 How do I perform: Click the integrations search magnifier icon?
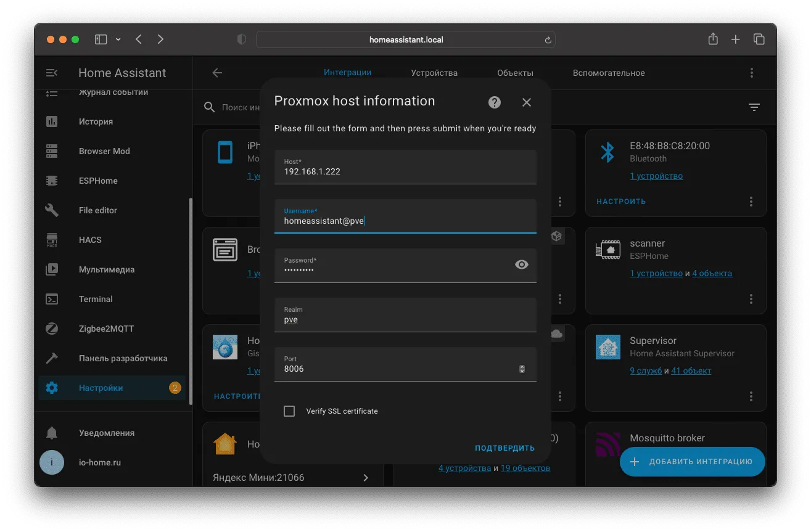coord(210,107)
